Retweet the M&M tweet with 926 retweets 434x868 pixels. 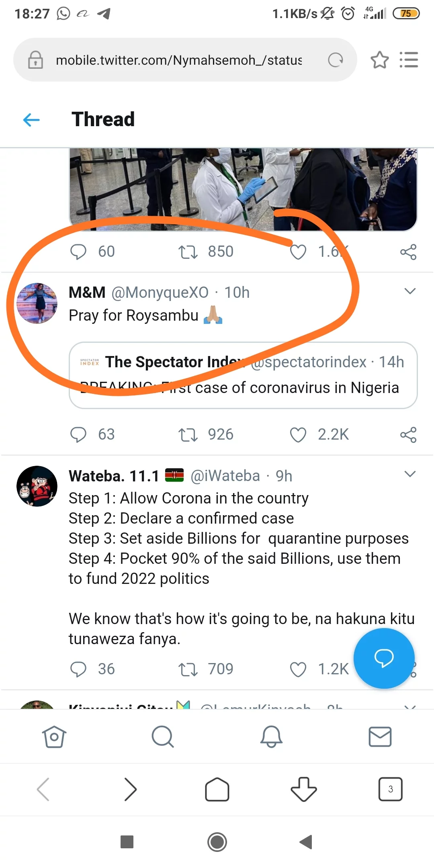[x=188, y=435]
